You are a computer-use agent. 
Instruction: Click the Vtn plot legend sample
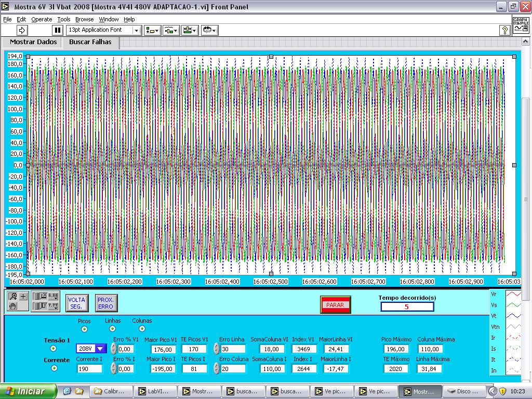[x=513, y=327]
